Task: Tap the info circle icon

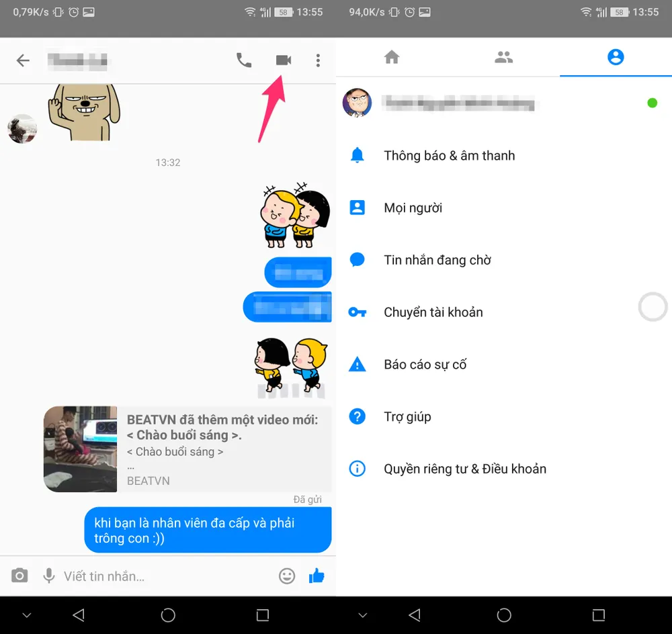Action: (x=357, y=469)
